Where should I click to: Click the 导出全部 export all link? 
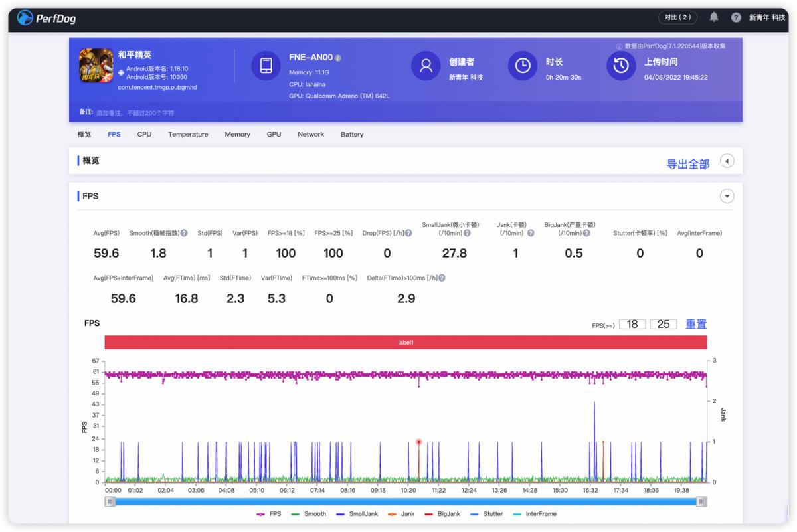(687, 164)
